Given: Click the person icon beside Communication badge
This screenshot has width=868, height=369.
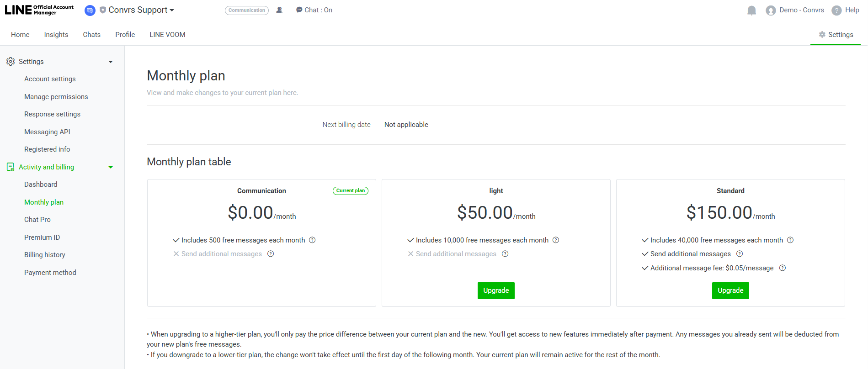Looking at the screenshot, I should coord(279,10).
